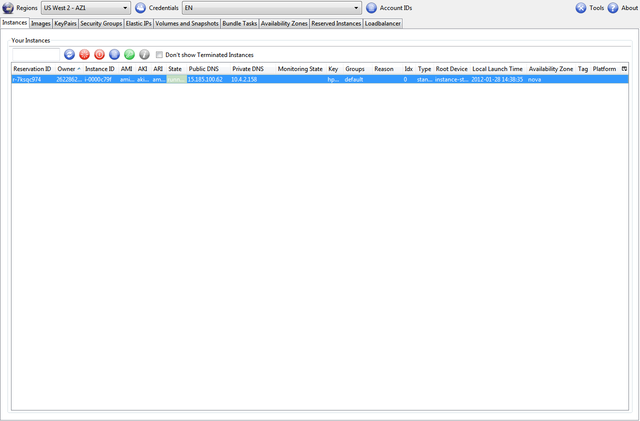Go to the Elastic IPs tab
The width and height of the screenshot is (640, 421).
138,23
